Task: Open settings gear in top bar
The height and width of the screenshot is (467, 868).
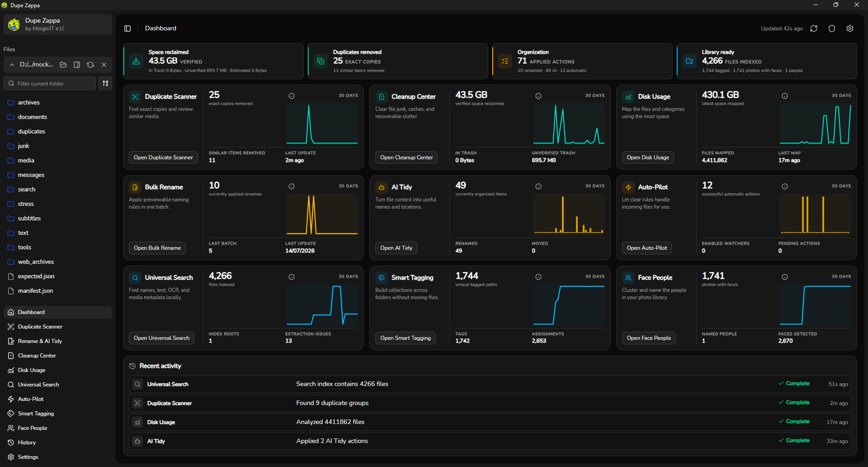Action: [850, 29]
